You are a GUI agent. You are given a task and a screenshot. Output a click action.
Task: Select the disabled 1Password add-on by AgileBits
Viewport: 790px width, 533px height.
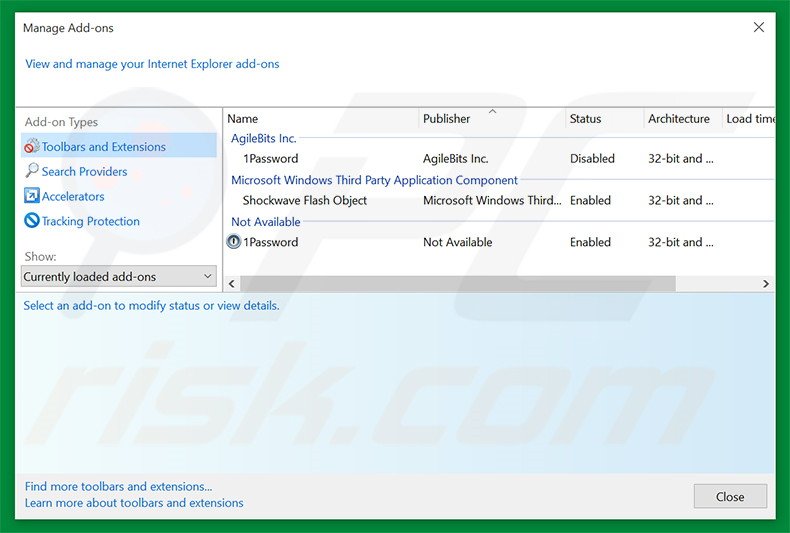pos(499,159)
